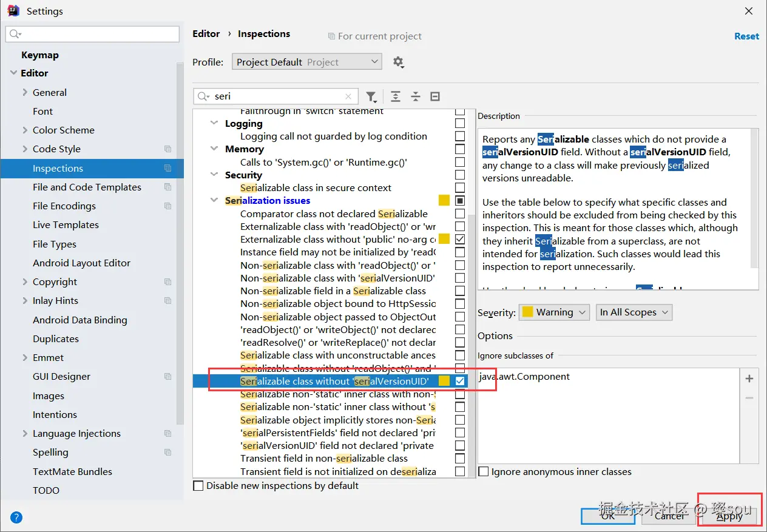Select 'Non-serializable field in a Serializable class'
The image size is (767, 532).
coord(333,291)
